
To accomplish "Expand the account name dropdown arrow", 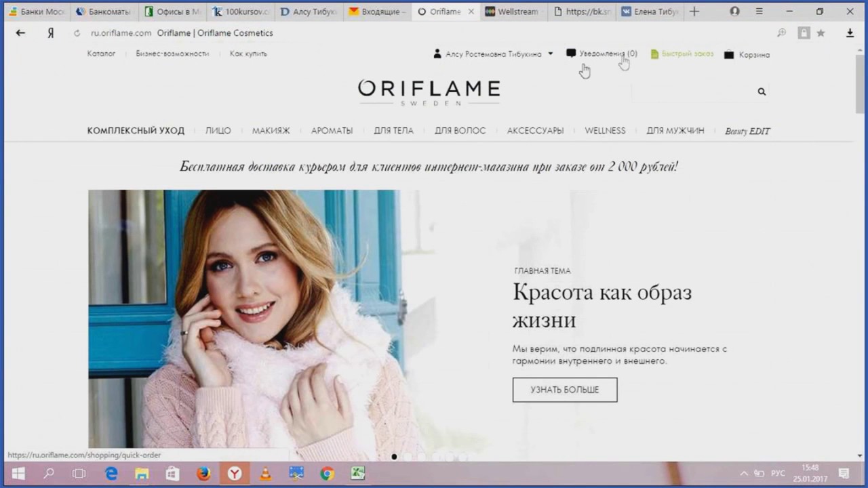I will coord(551,54).
